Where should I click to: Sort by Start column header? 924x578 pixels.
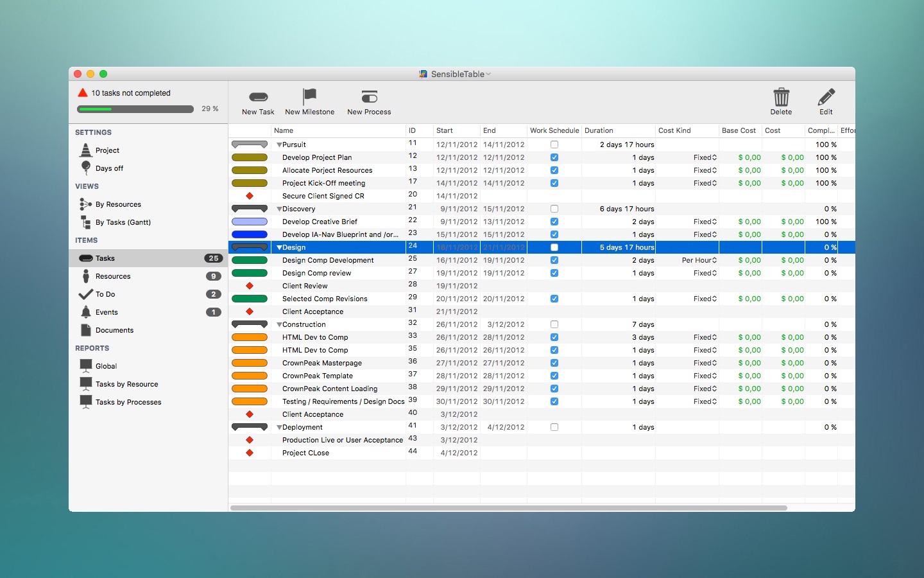(x=457, y=130)
